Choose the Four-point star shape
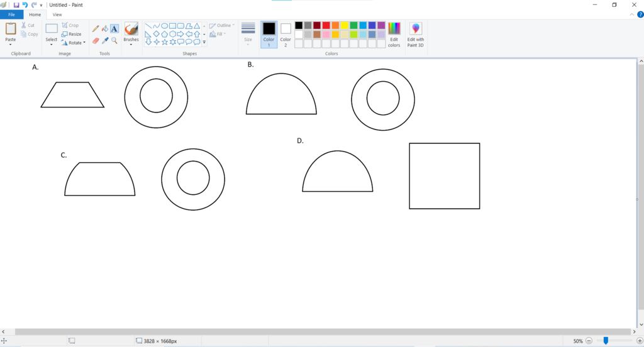 [156, 42]
